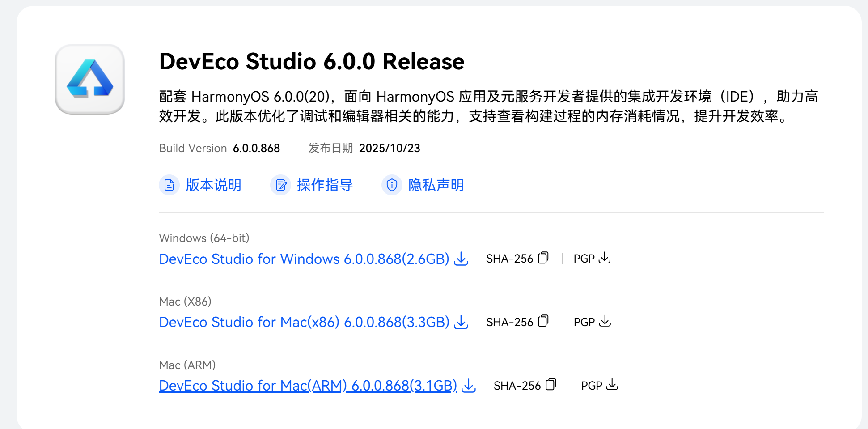Copy the SHA-256 for the Mac(ARM) package
The image size is (868, 429).
[x=550, y=385]
